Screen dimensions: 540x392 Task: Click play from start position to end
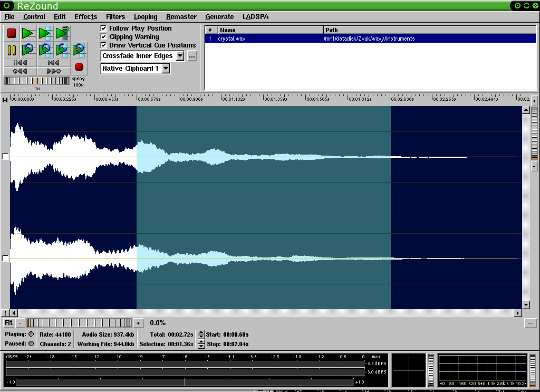(62, 33)
